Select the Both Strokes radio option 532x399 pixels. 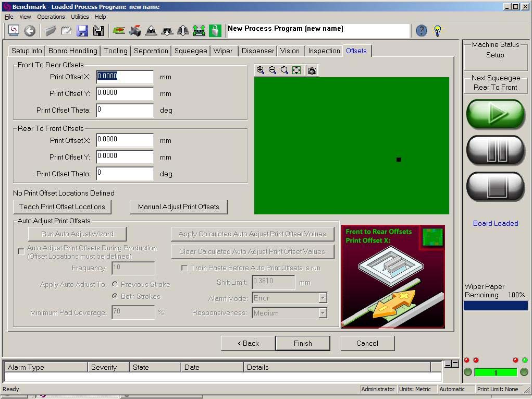pos(116,296)
